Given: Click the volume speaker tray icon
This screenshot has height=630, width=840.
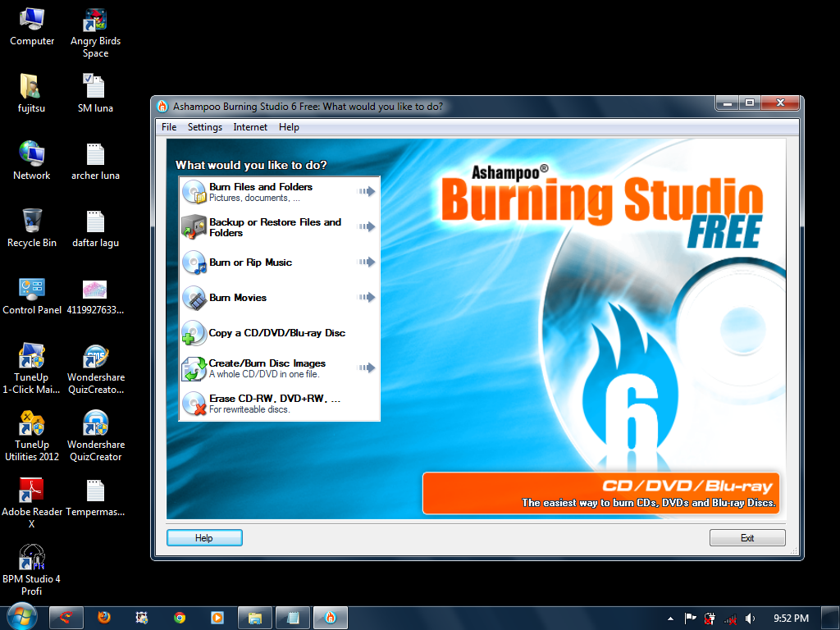Looking at the screenshot, I should coord(750,619).
